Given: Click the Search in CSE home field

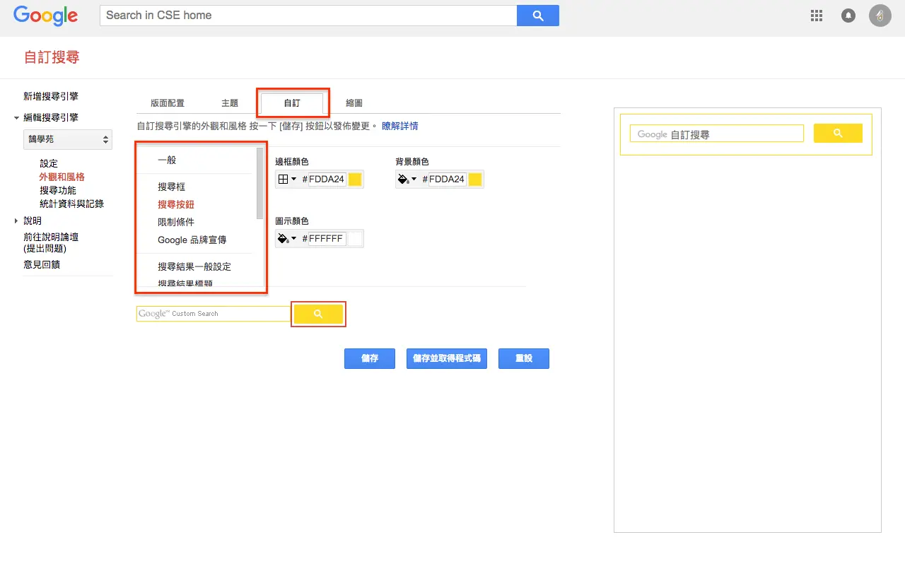Looking at the screenshot, I should coord(308,16).
